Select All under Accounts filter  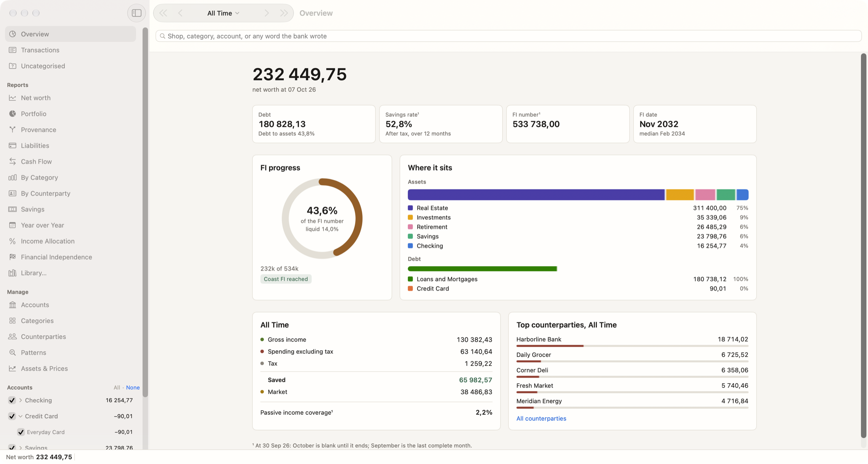coord(117,388)
